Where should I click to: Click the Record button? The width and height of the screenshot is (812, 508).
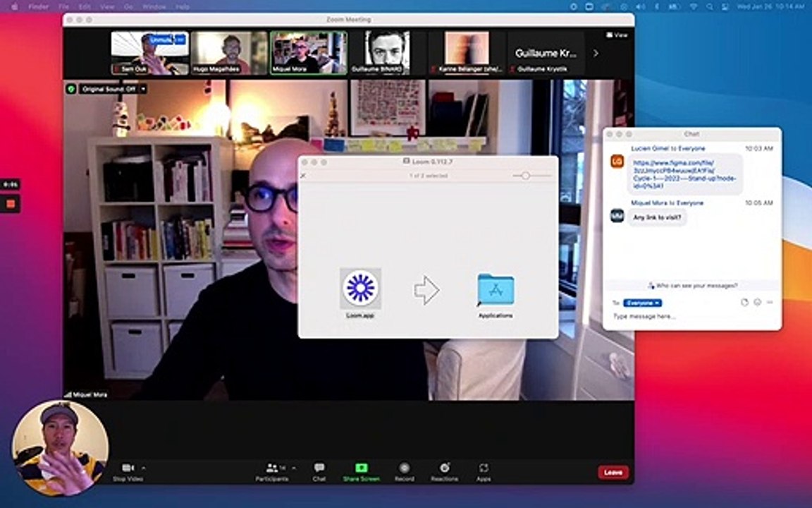405,472
